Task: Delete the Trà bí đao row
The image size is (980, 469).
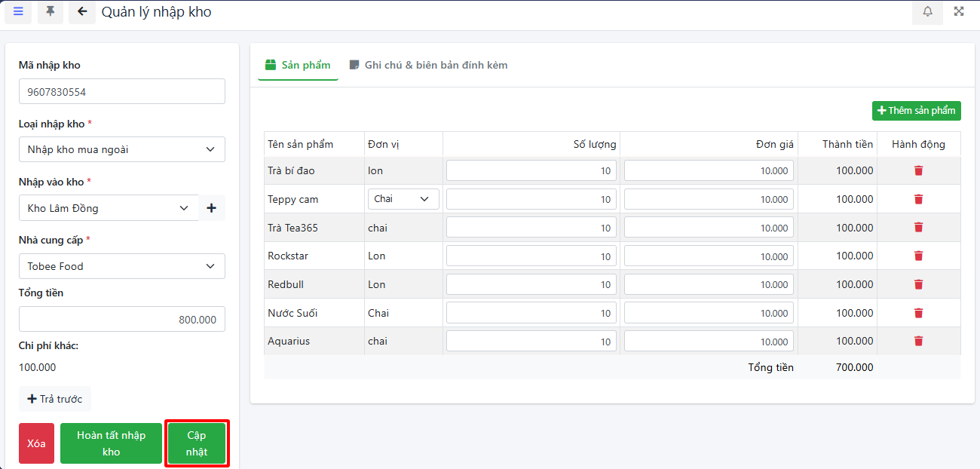Action: click(x=918, y=170)
